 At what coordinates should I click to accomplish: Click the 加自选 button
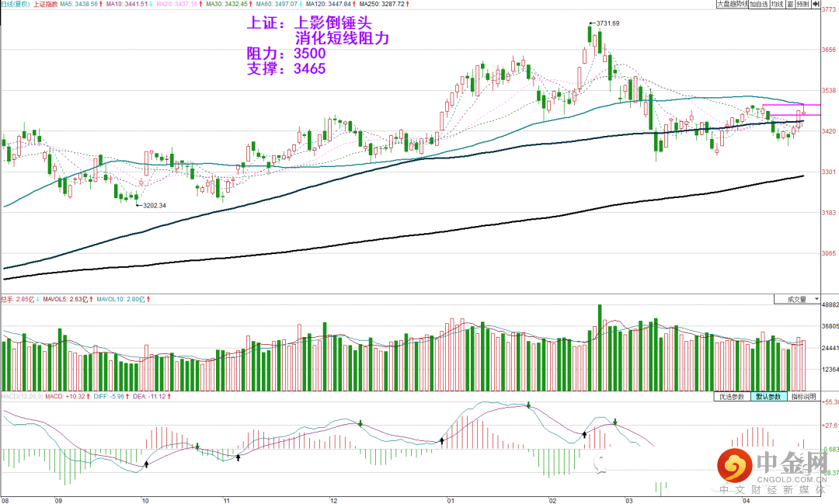tap(759, 4)
